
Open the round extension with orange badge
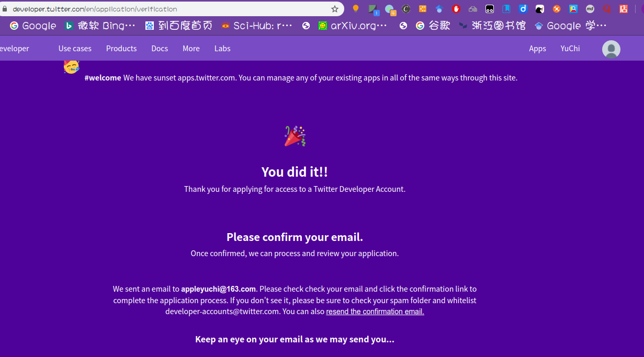point(390,9)
